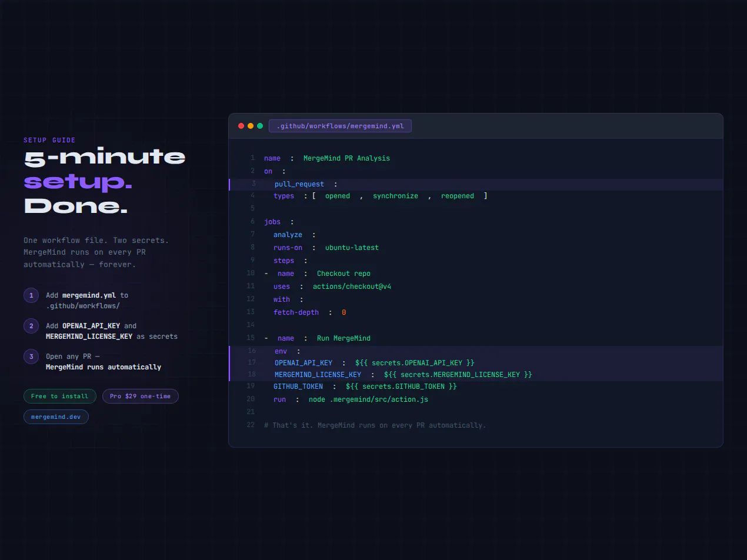Click the 'jobs' key on line 6
Screen dimensions: 747x560
pos(272,222)
